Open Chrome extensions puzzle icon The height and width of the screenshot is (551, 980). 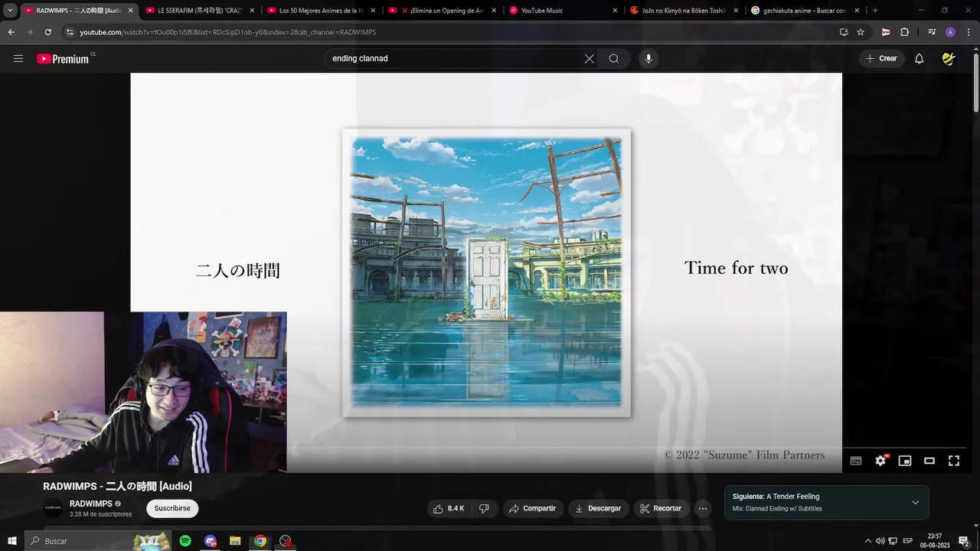click(x=904, y=32)
